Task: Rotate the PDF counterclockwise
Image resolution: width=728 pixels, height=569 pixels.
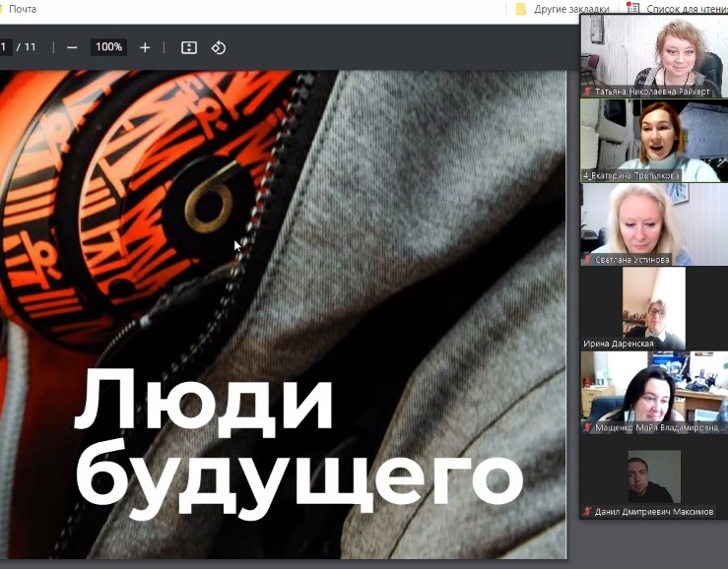Action: [219, 47]
